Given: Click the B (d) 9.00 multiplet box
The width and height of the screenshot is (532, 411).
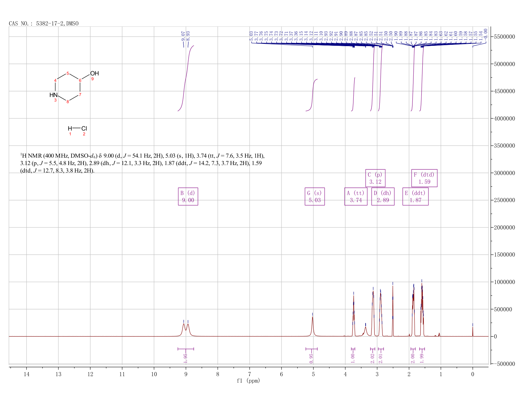Looking at the screenshot, I should pyautogui.click(x=188, y=196).
